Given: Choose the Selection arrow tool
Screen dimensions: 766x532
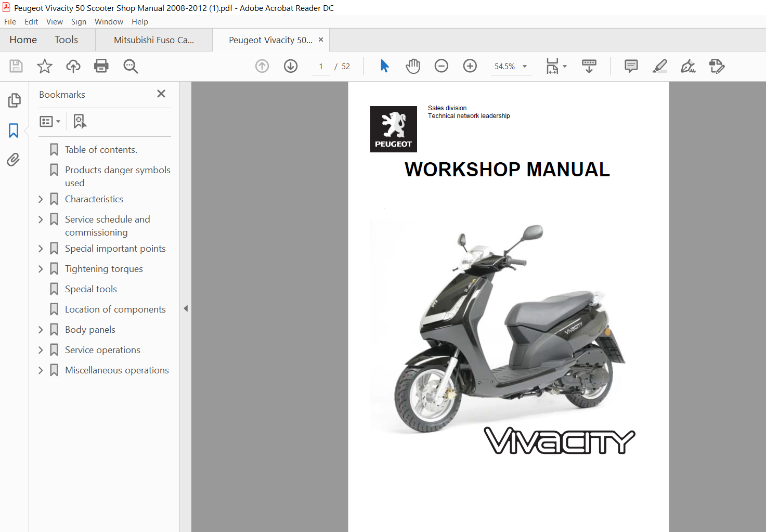Looking at the screenshot, I should (x=384, y=66).
